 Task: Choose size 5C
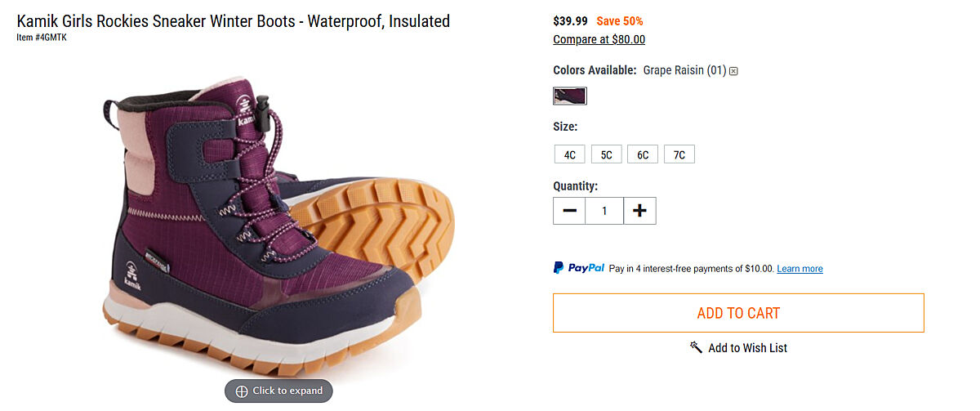[607, 154]
